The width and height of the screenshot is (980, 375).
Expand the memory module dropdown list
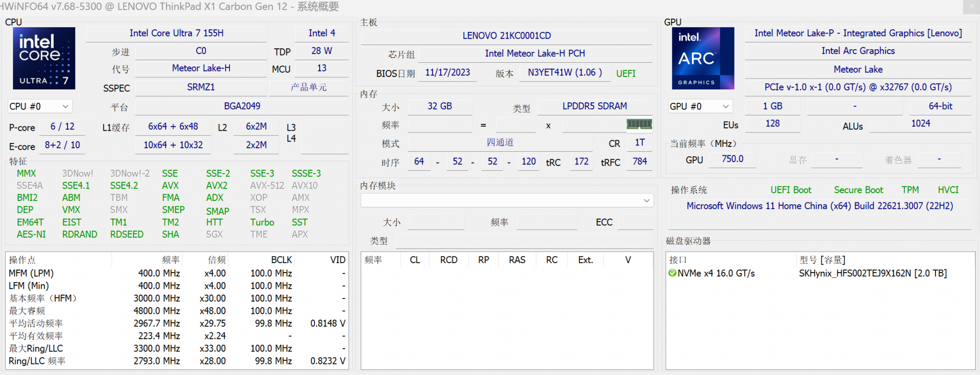coord(646,201)
